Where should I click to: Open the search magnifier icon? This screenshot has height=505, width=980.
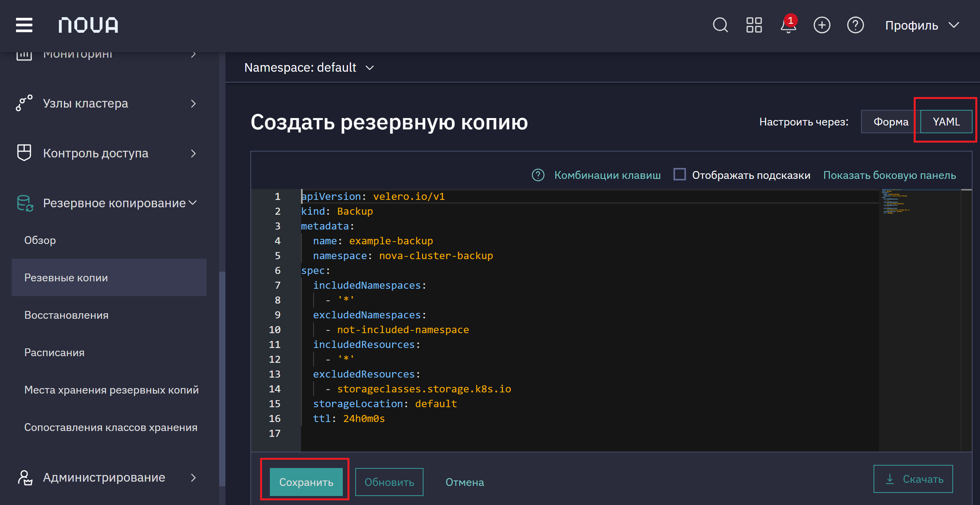click(720, 25)
